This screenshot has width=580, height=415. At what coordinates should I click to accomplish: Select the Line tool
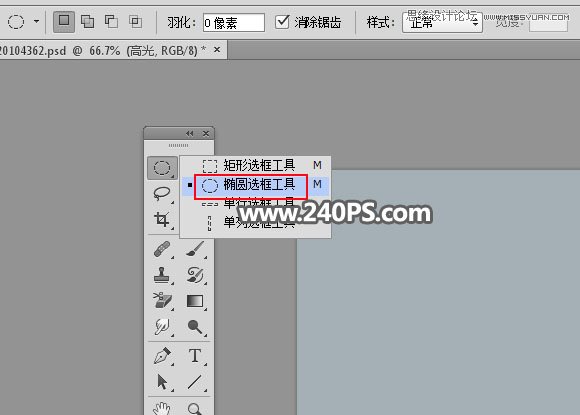(195, 382)
